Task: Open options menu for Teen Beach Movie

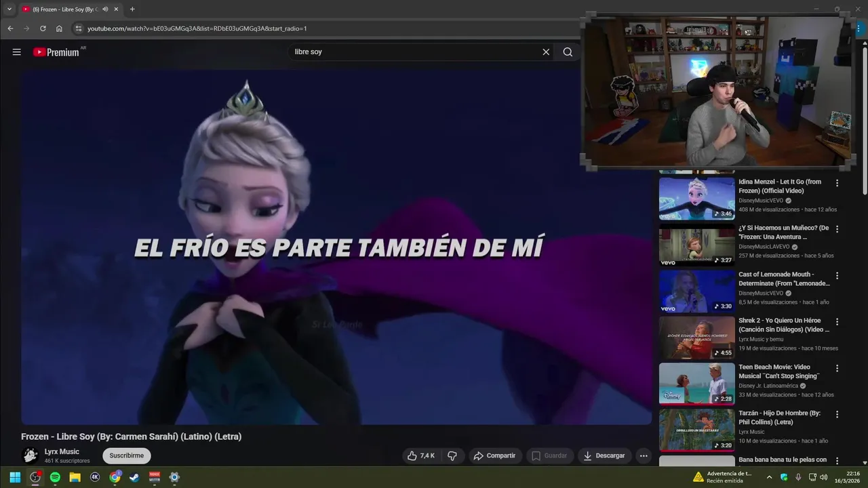Action: coord(837,368)
